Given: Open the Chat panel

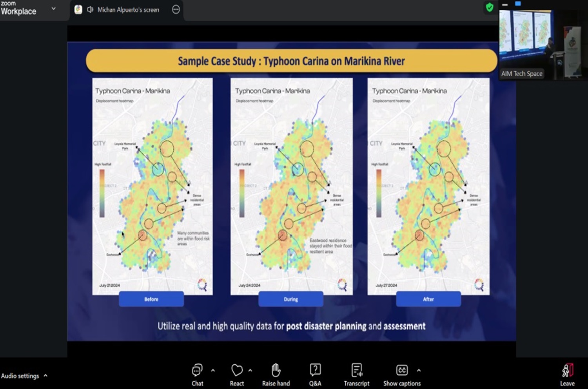Looking at the screenshot, I should tap(197, 375).
